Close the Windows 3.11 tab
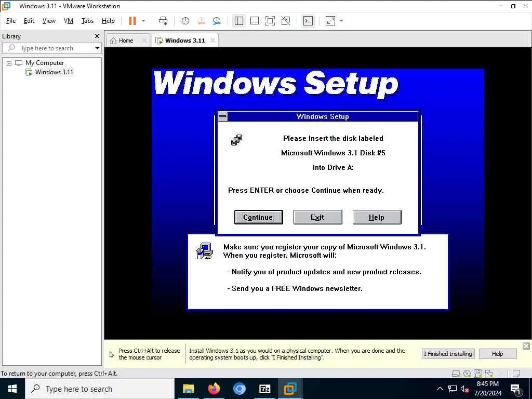Image resolution: width=532 pixels, height=399 pixels. click(x=212, y=41)
